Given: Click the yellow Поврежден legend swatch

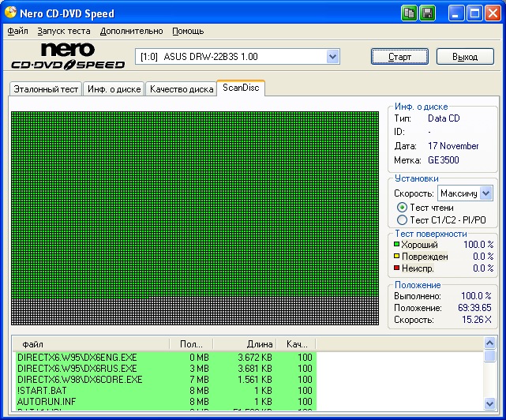Looking at the screenshot, I should pyautogui.click(x=396, y=256).
